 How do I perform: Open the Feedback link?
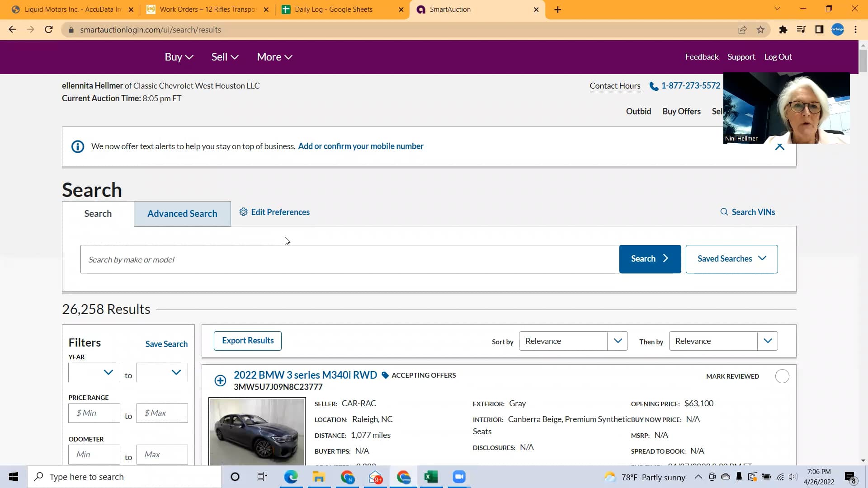(x=702, y=57)
